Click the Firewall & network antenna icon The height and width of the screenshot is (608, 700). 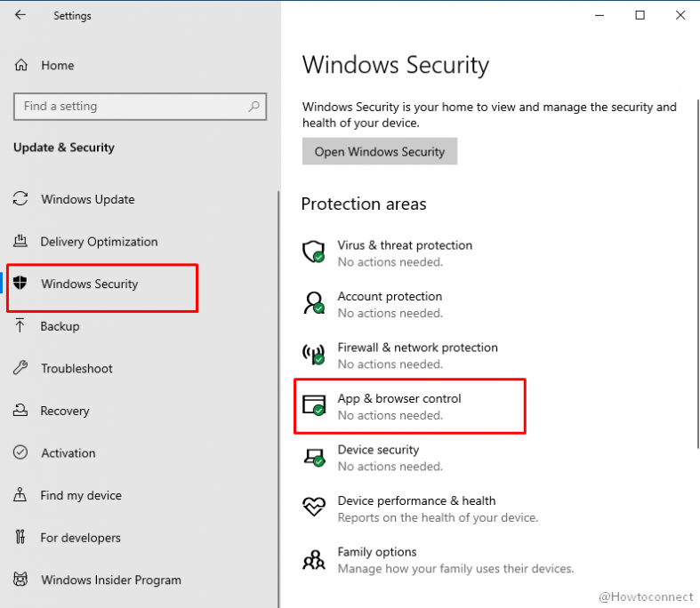[x=314, y=354]
